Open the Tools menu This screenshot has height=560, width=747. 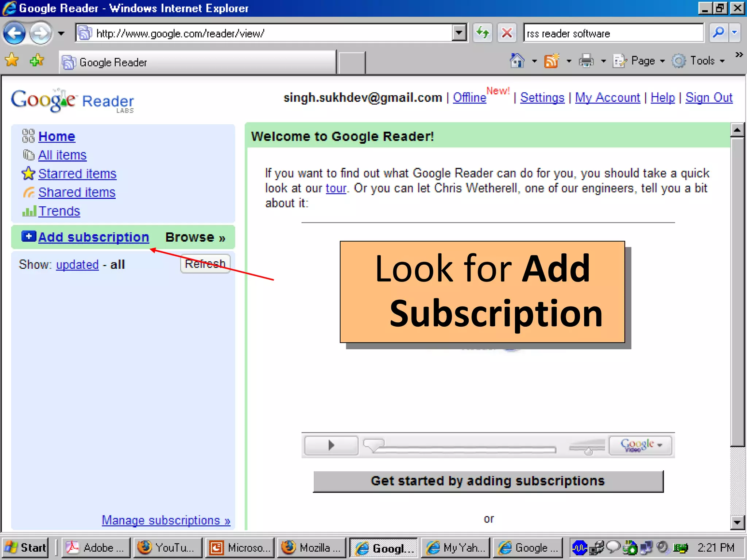pyautogui.click(x=698, y=61)
